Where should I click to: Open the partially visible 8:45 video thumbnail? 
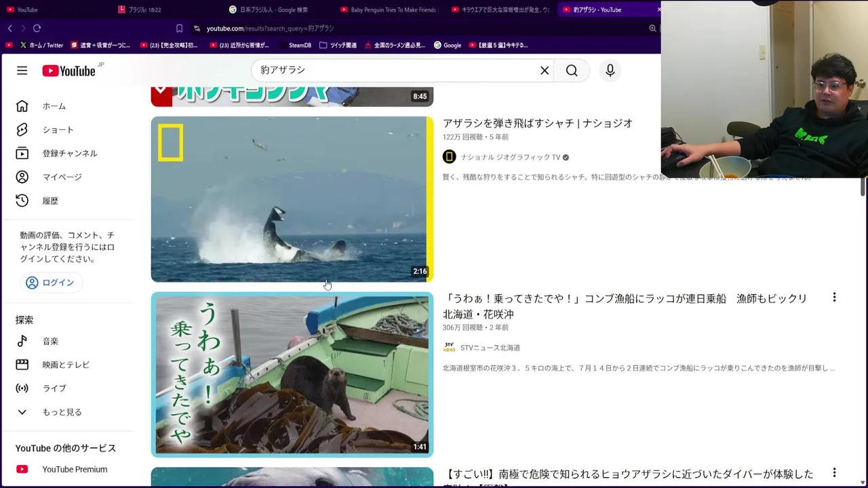[x=292, y=96]
